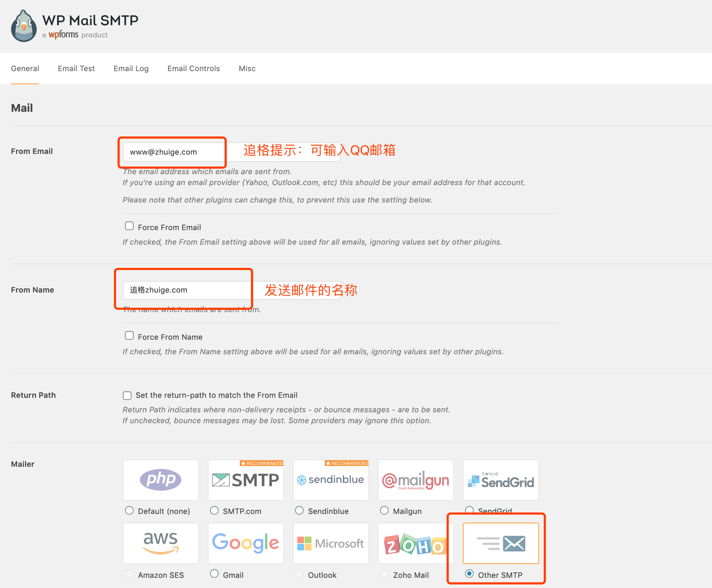712x588 pixels.
Task: Select the PHP default mailer logo
Action: pyautogui.click(x=161, y=480)
